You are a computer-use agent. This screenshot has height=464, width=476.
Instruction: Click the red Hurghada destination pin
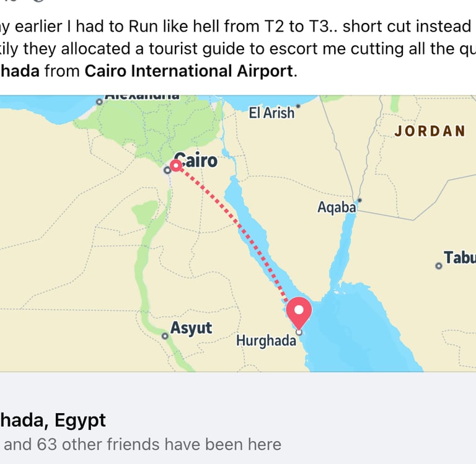(x=301, y=311)
